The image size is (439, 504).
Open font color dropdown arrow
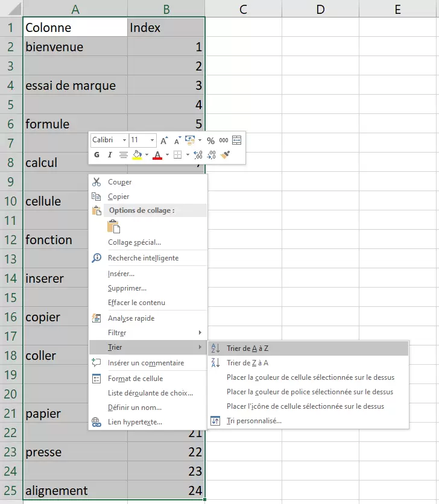click(x=167, y=155)
